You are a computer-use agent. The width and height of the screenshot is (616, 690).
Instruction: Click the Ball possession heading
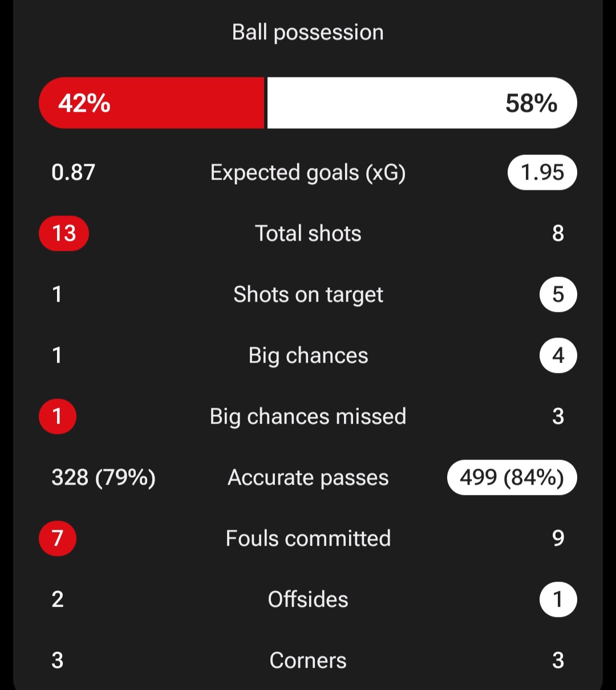(x=308, y=33)
